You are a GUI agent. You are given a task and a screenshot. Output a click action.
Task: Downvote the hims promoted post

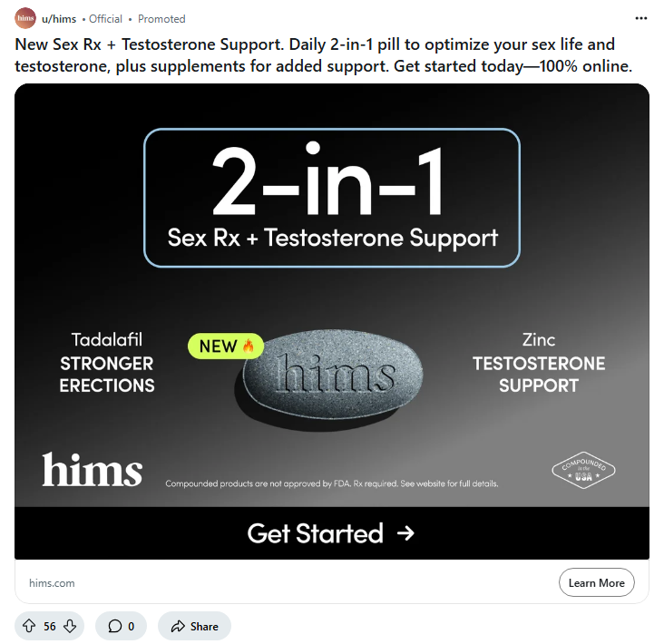coord(70,626)
